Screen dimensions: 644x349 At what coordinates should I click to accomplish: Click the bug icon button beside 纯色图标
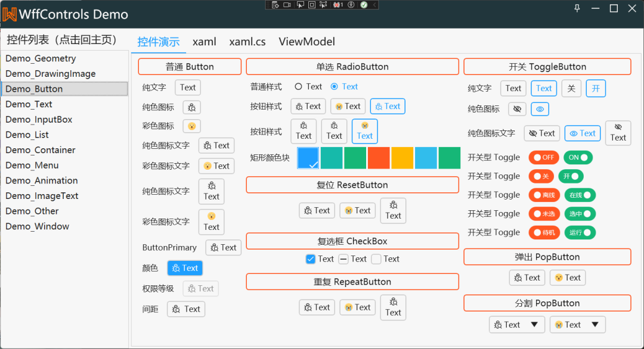(191, 108)
